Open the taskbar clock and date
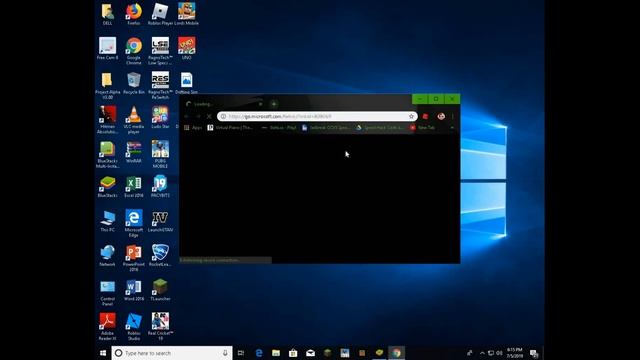Image resolution: width=640 pixels, height=360 pixels. pyautogui.click(x=515, y=353)
